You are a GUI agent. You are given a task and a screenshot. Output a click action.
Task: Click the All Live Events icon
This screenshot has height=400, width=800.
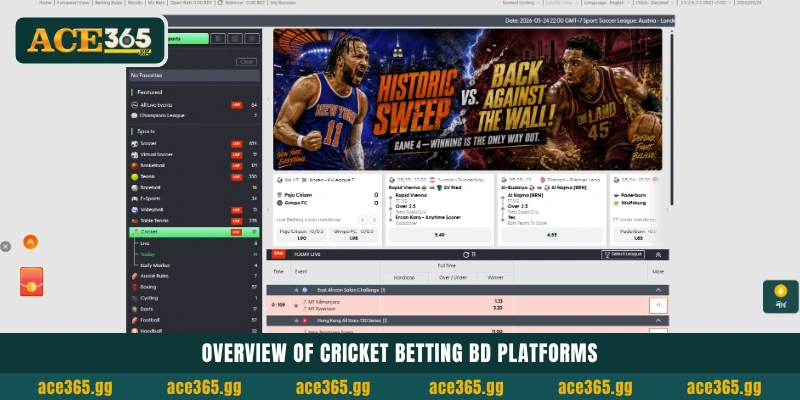pos(135,105)
